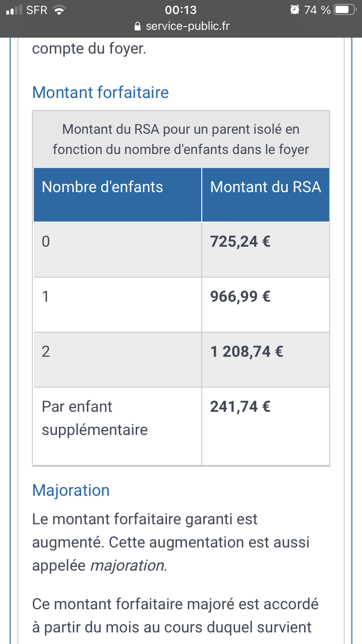Tap the SFR carrier label
The image size is (362, 644).
pyautogui.click(x=37, y=10)
